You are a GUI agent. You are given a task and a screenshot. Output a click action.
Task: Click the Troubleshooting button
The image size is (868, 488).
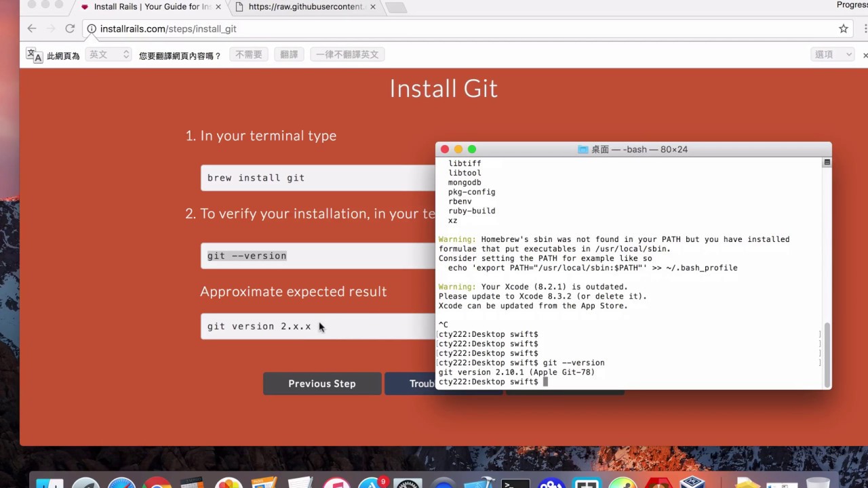410,384
